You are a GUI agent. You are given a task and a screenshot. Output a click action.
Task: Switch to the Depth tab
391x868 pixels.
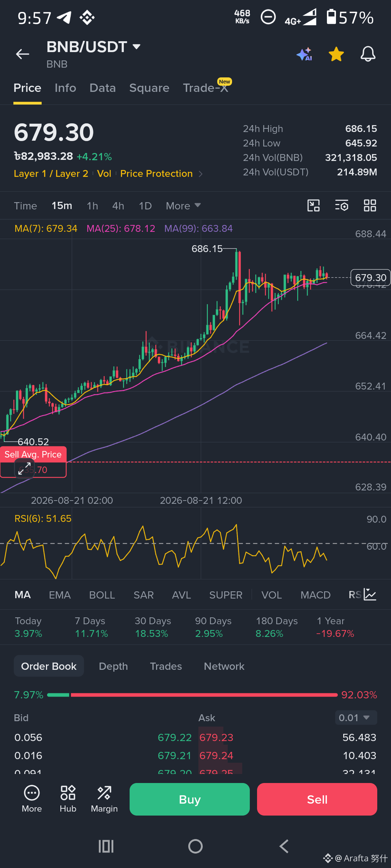click(113, 666)
